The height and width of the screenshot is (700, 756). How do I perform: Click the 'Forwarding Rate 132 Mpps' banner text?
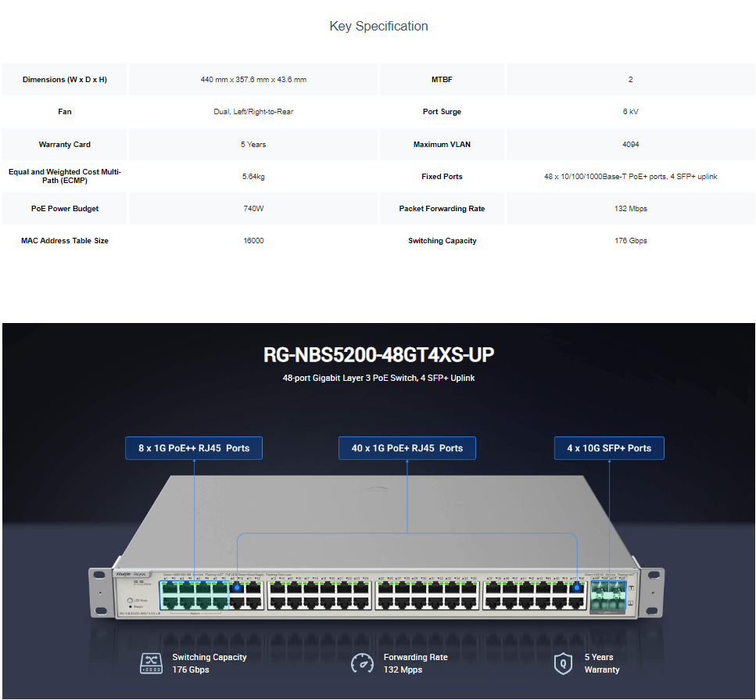[416, 663]
